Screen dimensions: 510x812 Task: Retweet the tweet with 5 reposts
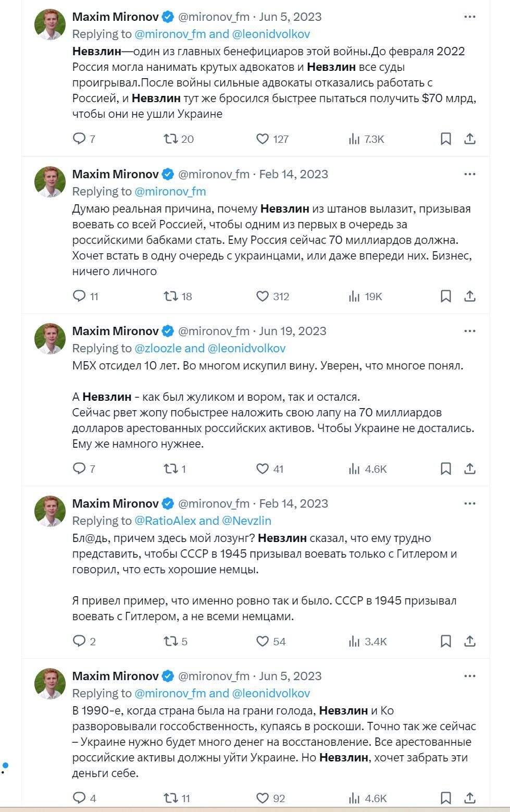point(170,641)
